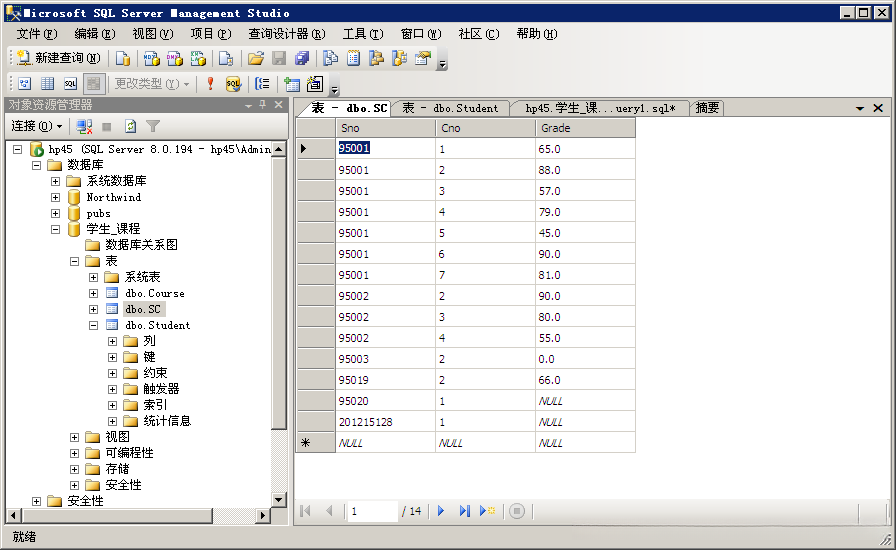Open the 连接 (Connect) dropdown
896x550 pixels.
click(37, 126)
